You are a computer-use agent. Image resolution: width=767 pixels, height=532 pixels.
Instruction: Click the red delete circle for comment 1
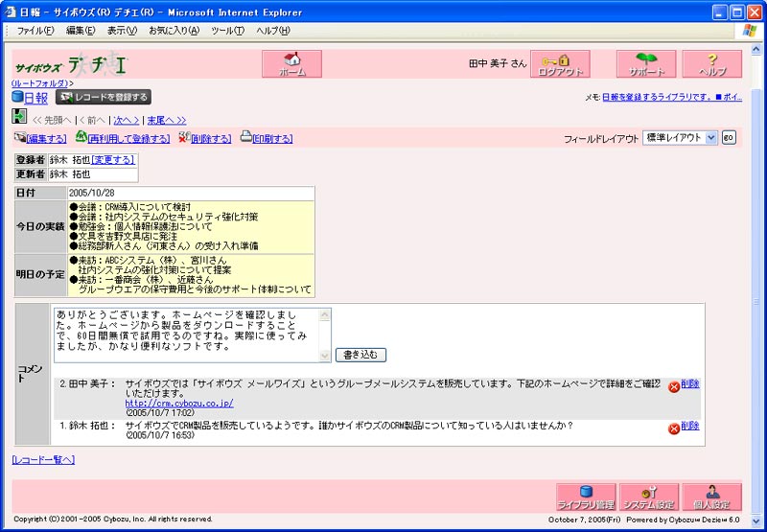[674, 428]
